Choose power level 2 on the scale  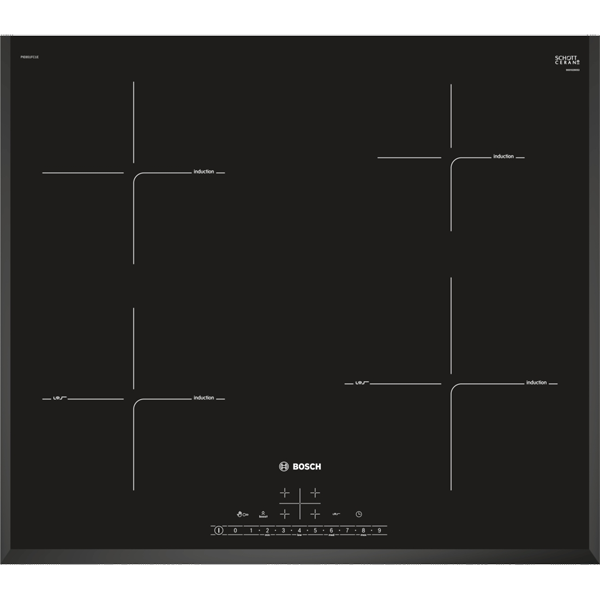(267, 530)
